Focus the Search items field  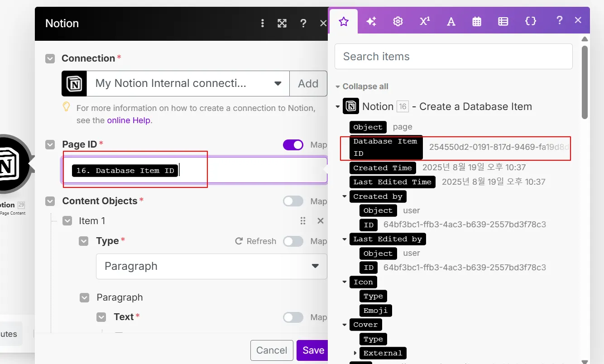pyautogui.click(x=454, y=57)
